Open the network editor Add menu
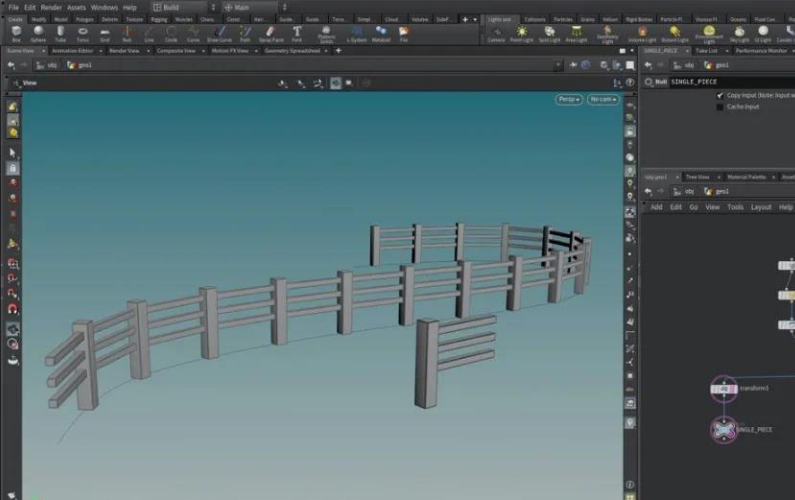Viewport: 795px width, 500px height. [656, 207]
